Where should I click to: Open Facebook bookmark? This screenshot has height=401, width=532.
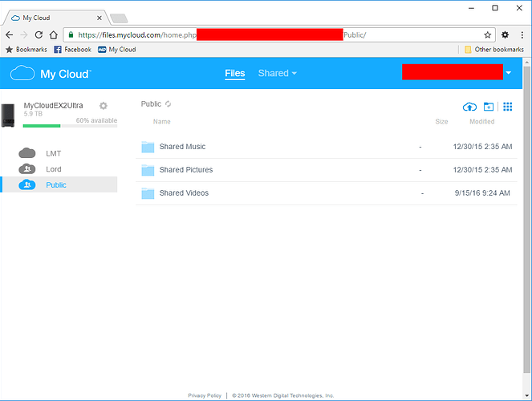pos(72,50)
